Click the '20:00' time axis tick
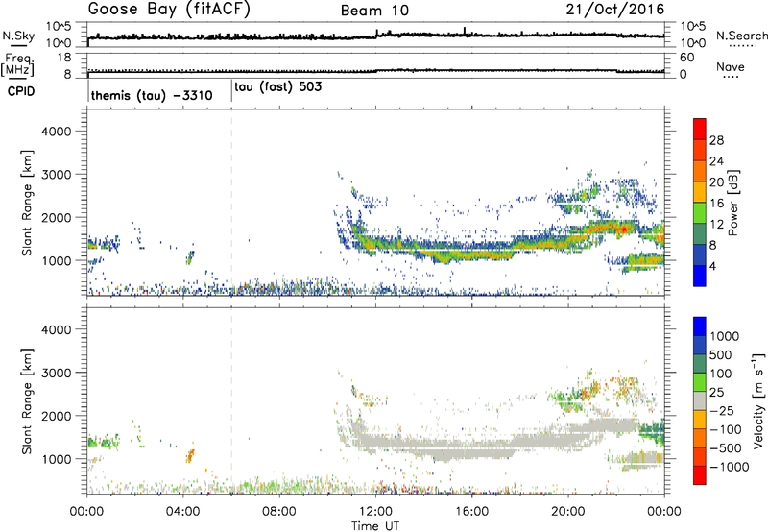The image size is (768, 532). point(568,512)
